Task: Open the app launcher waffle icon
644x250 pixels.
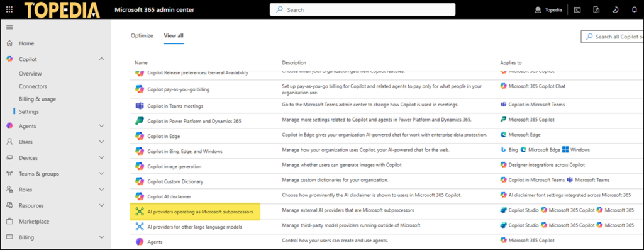Action: (x=9, y=9)
